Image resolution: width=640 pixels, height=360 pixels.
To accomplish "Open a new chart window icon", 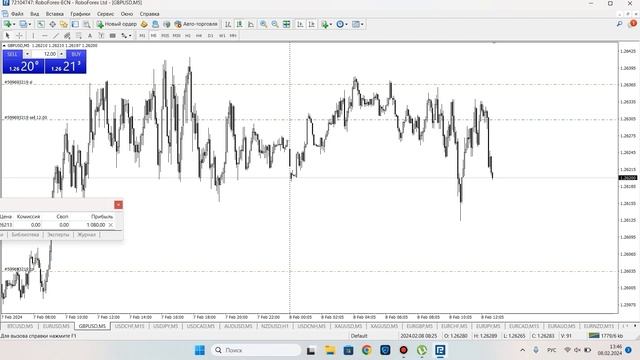I will point(7,24).
